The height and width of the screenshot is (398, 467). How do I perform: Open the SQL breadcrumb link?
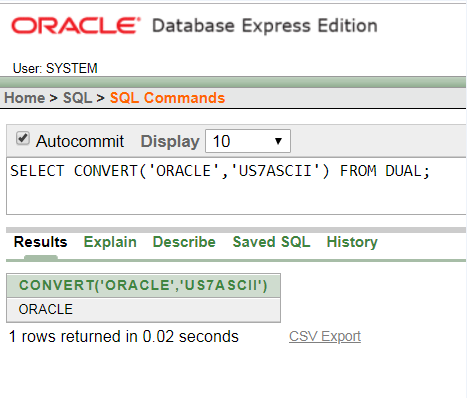click(x=77, y=98)
